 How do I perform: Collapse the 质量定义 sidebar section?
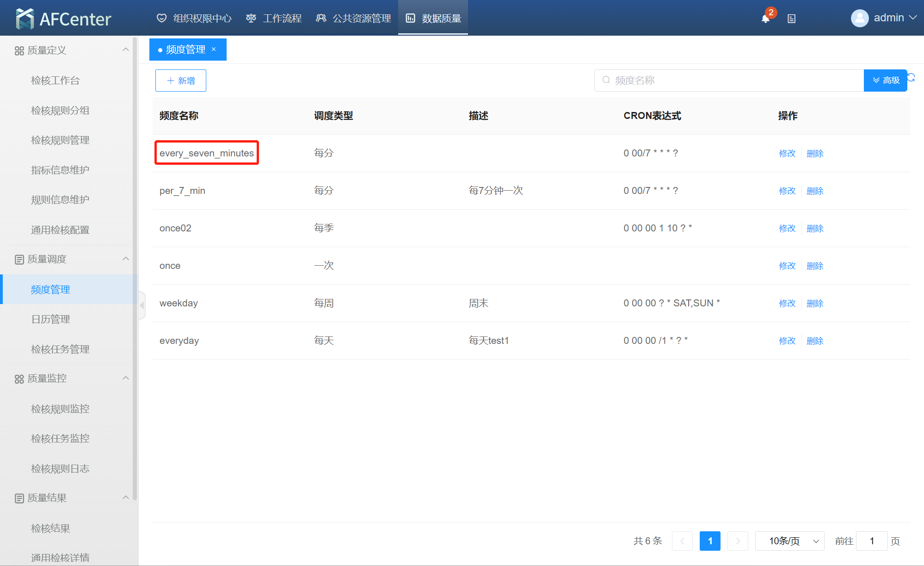(x=125, y=50)
